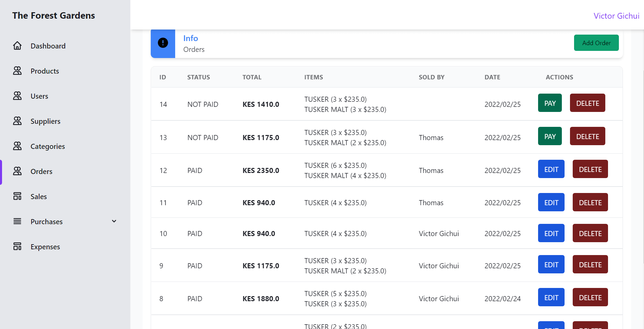Pay for order 14
644x329 pixels.
pyautogui.click(x=550, y=103)
